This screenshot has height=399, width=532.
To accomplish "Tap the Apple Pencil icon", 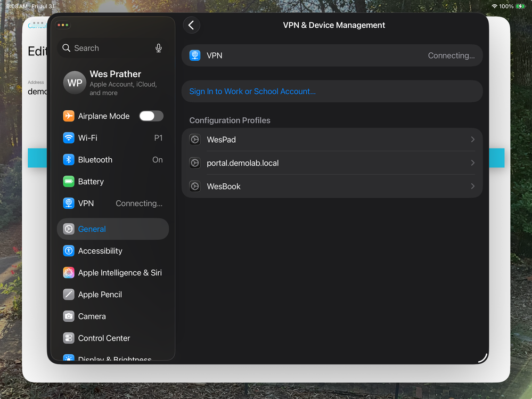I will click(69, 295).
